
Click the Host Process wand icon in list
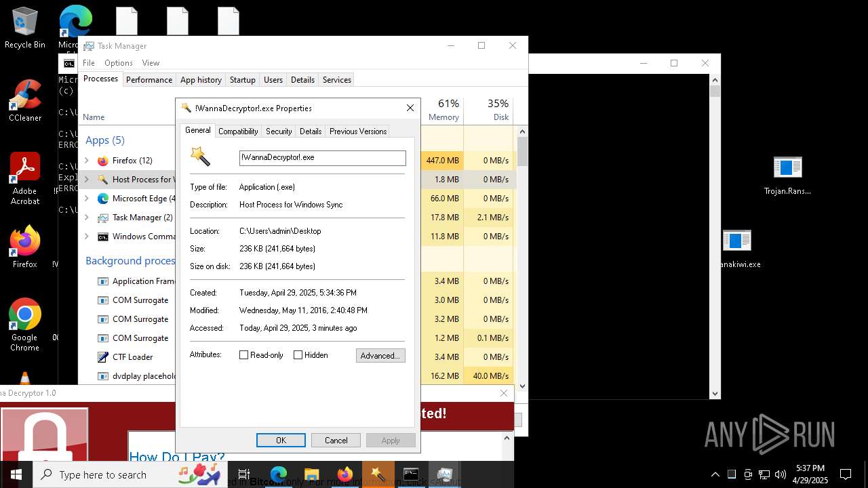(103, 180)
